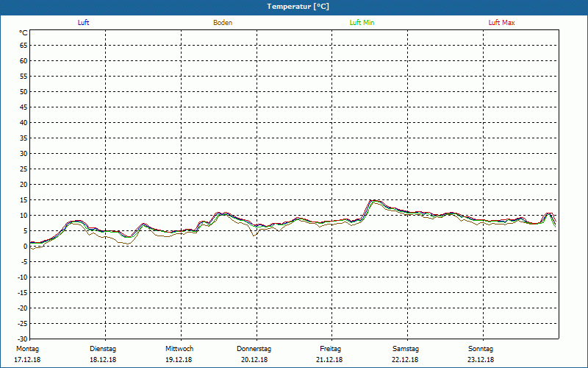Image resolution: width=588 pixels, height=368 pixels.
Task: Click the Sonntag day label
Action: tap(481, 349)
